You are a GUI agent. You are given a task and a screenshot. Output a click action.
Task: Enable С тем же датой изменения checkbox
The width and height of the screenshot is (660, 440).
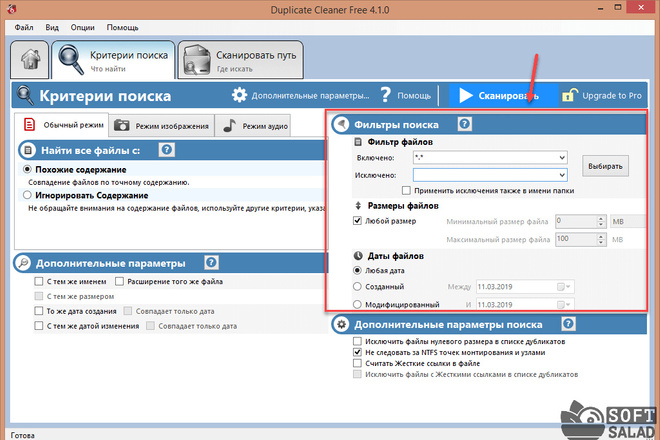coord(39,326)
